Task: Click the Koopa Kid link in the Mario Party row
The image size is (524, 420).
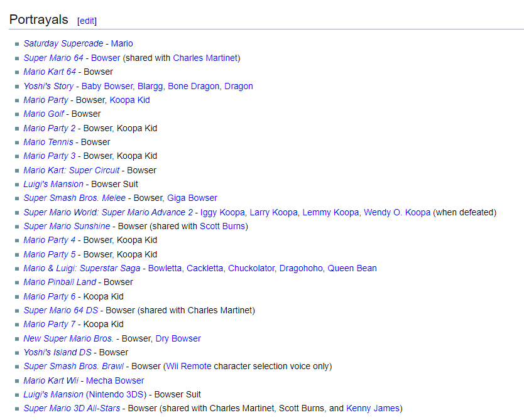Action: coord(129,100)
